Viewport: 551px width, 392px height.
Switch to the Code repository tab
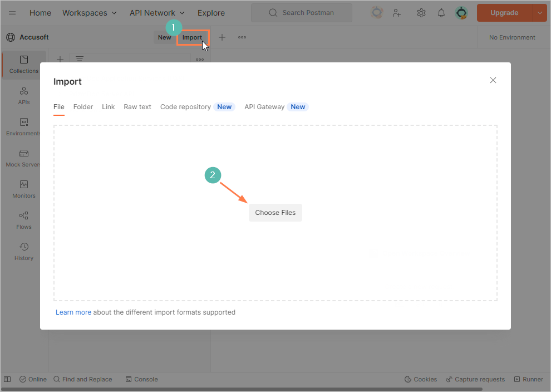coord(185,107)
